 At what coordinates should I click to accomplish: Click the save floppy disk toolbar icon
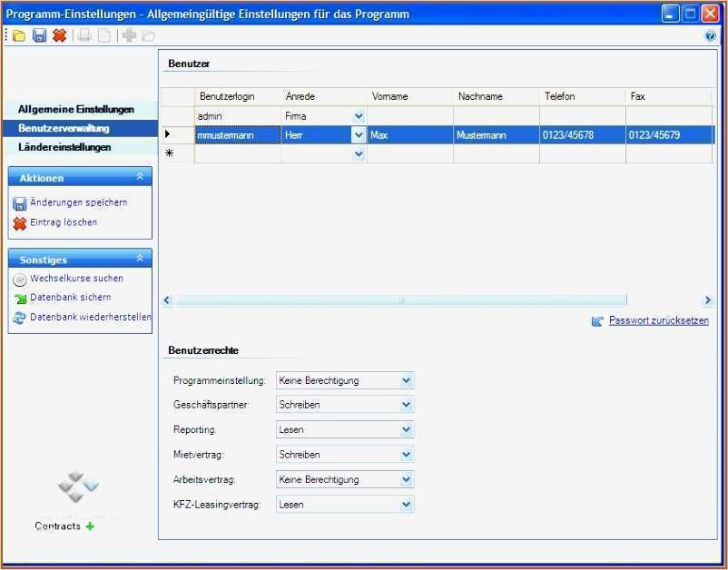click(x=39, y=35)
